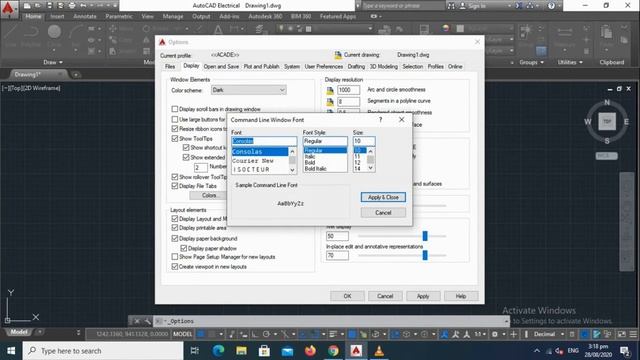Open the help question mark in title bar
640x360 pixels.
[551, 6]
